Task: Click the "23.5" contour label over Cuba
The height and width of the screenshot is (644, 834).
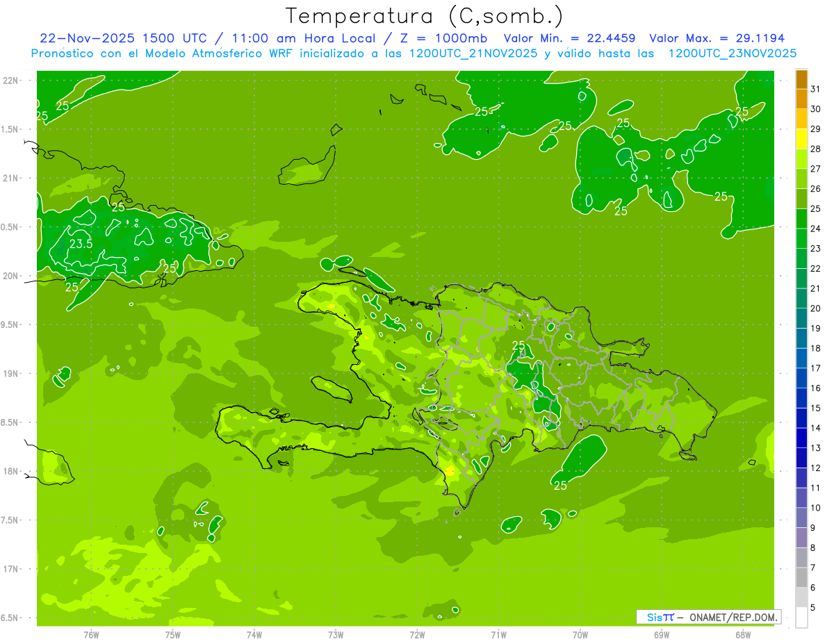Action: tap(81, 244)
